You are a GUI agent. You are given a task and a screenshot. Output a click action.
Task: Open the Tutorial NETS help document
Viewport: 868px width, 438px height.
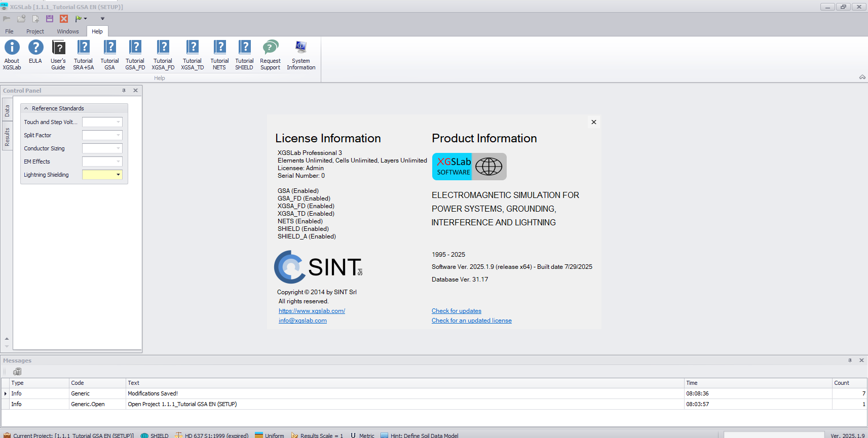(x=219, y=55)
